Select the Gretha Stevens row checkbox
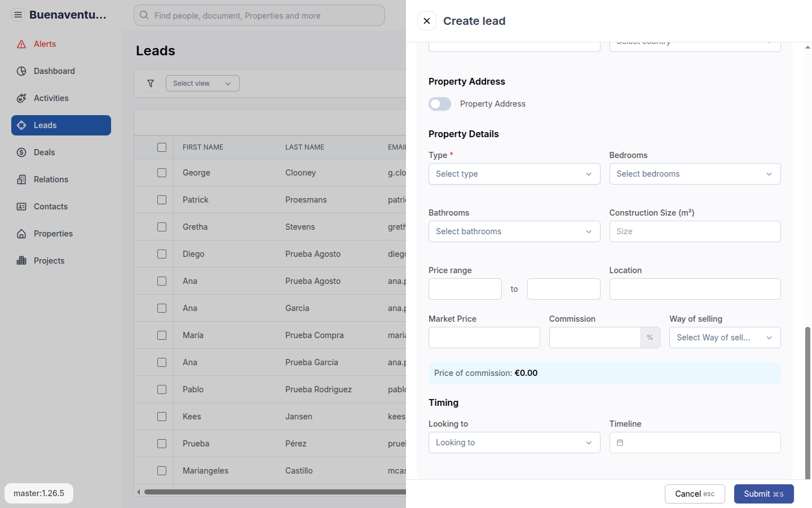Screen dimensions: 812x508 pos(162,227)
